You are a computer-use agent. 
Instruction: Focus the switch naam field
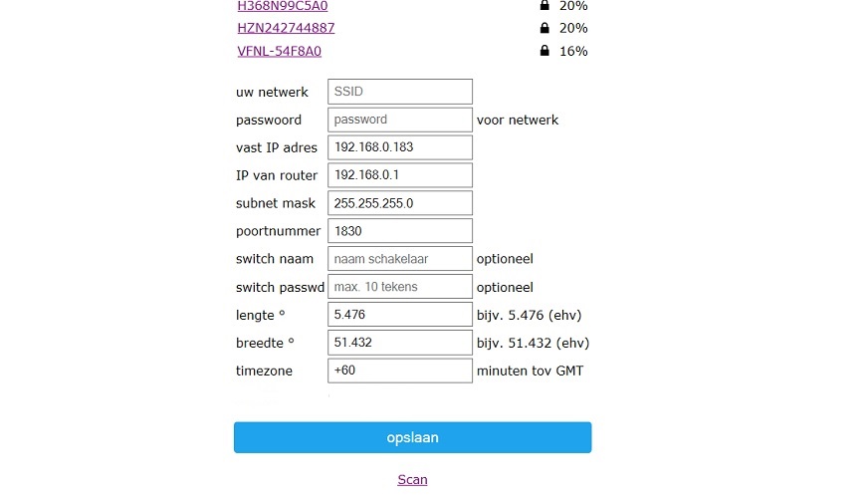pyautogui.click(x=399, y=259)
